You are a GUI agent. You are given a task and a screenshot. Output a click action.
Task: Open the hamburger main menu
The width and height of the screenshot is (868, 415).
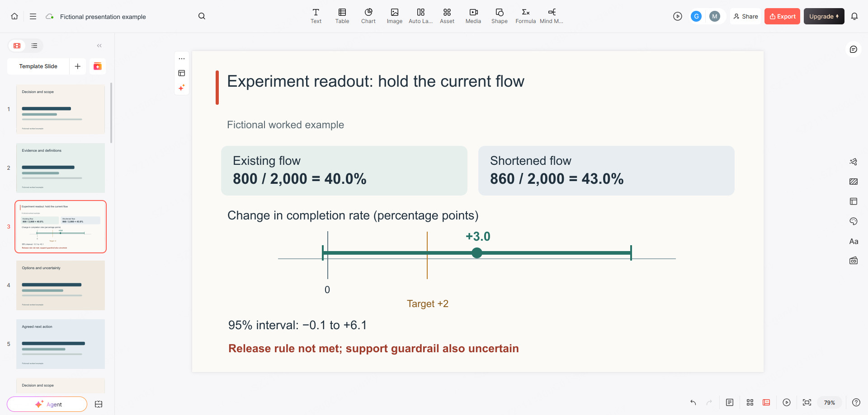click(33, 16)
